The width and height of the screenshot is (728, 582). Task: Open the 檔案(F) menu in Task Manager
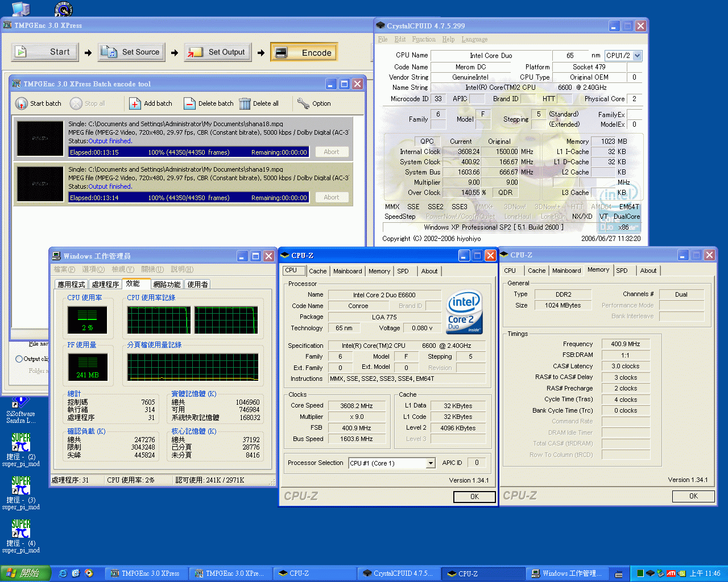tap(64, 269)
